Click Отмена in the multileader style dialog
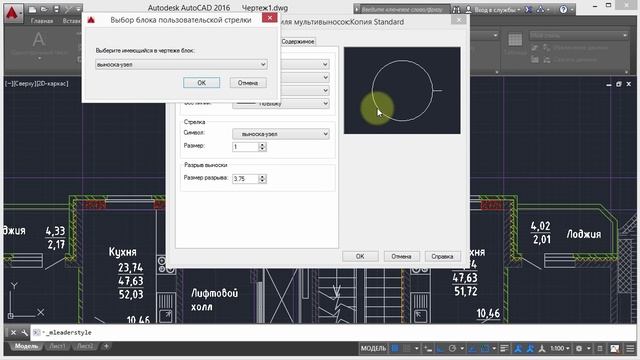This screenshot has height=360, width=640. (x=401, y=256)
